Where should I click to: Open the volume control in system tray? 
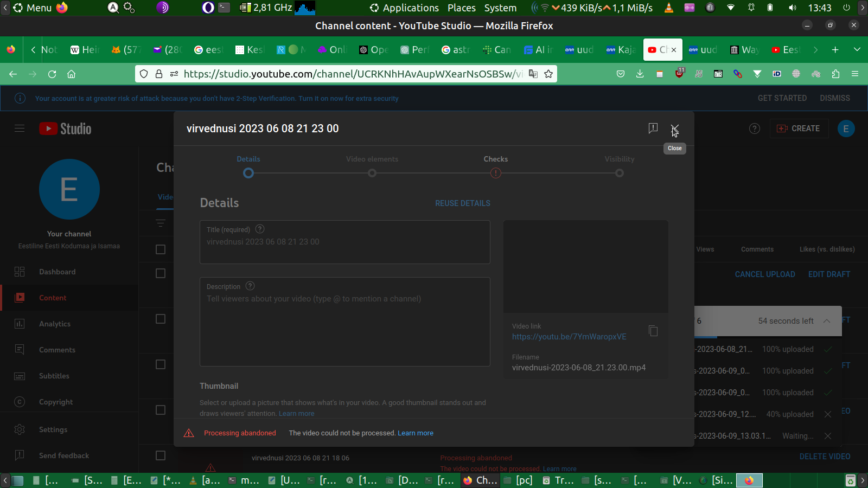[793, 8]
